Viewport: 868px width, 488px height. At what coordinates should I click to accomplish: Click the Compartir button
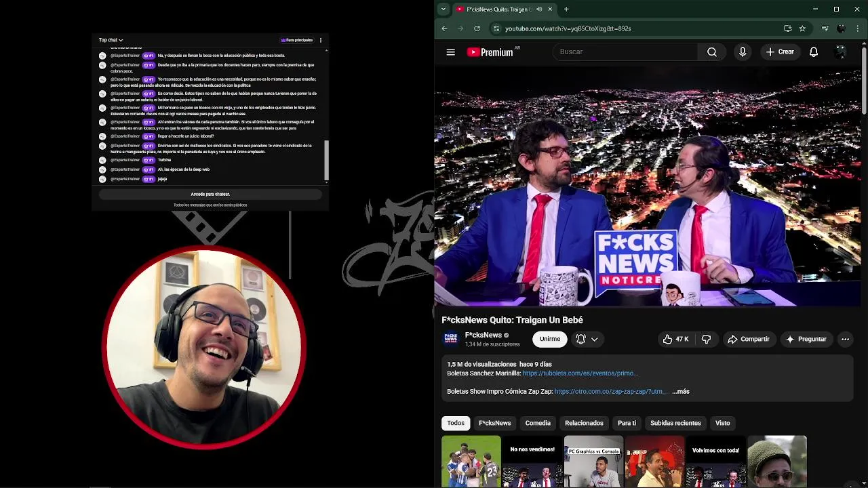[x=748, y=339]
